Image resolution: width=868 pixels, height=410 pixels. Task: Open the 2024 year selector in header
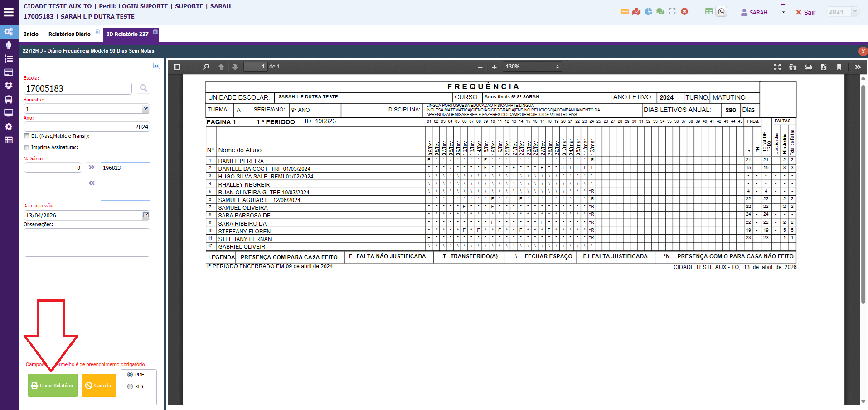(842, 12)
